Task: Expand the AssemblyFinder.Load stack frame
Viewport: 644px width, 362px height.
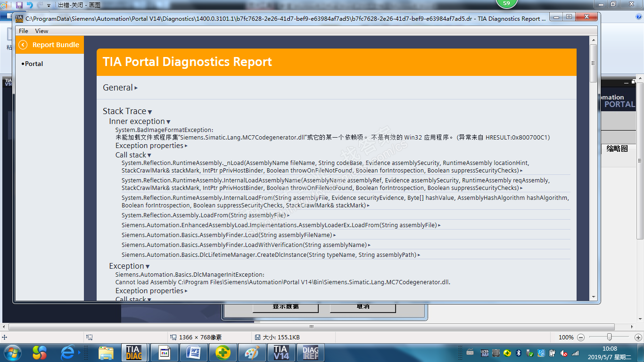Action: 334,235
